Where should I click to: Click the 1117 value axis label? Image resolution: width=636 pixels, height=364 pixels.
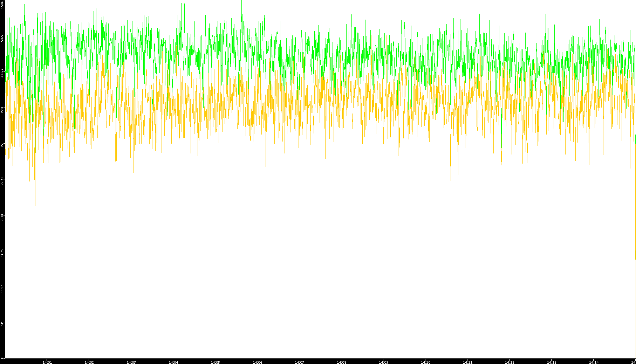[x=2, y=289]
